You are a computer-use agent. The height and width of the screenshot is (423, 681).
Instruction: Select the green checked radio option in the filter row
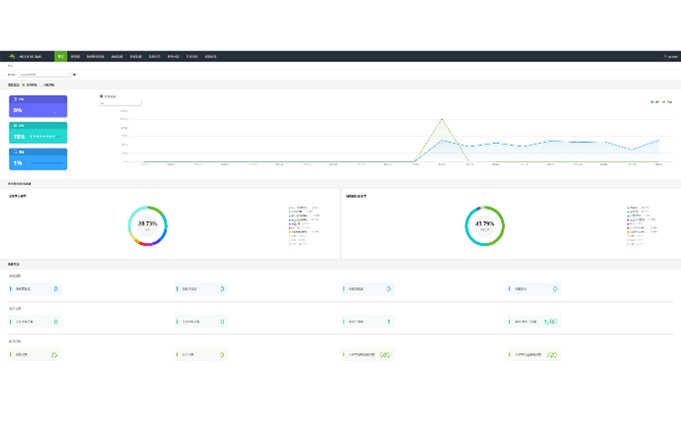click(24, 86)
